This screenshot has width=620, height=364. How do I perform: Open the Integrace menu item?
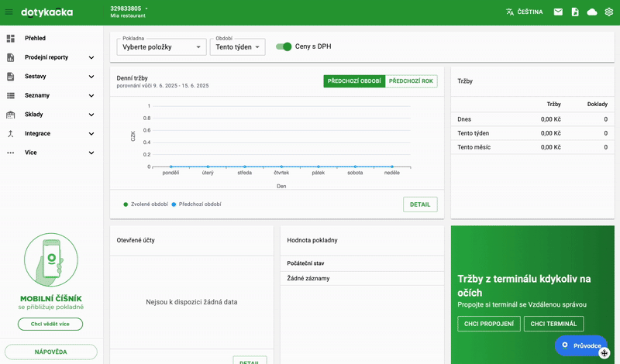[37, 133]
